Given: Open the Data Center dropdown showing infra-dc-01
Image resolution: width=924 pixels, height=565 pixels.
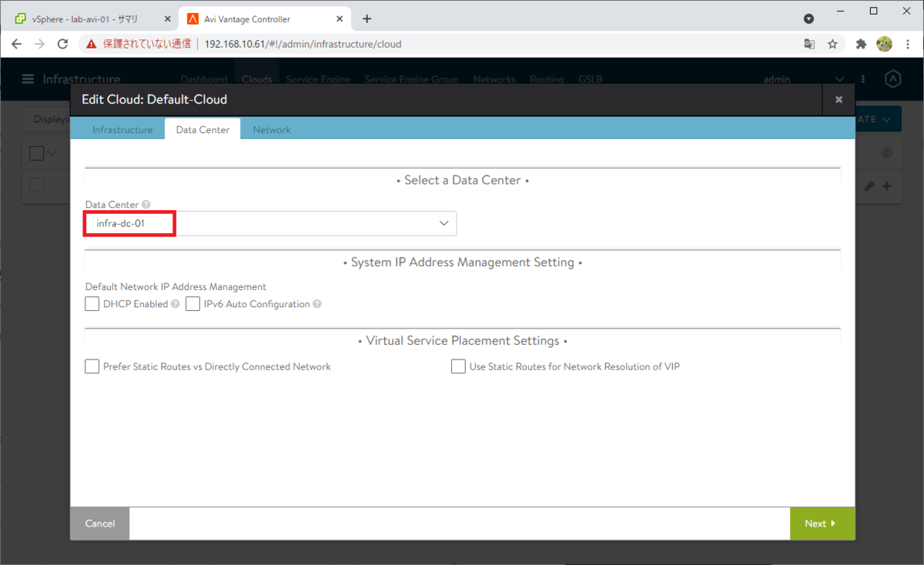Looking at the screenshot, I should pyautogui.click(x=271, y=223).
